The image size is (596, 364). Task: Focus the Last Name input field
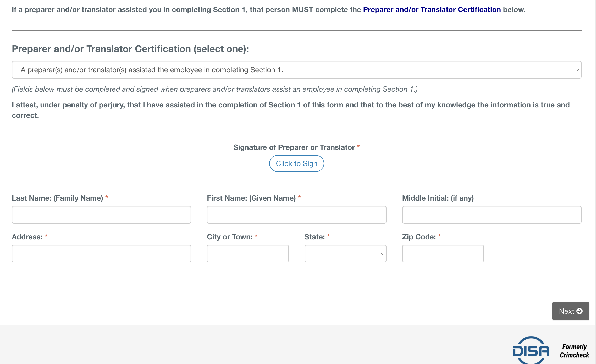point(101,215)
